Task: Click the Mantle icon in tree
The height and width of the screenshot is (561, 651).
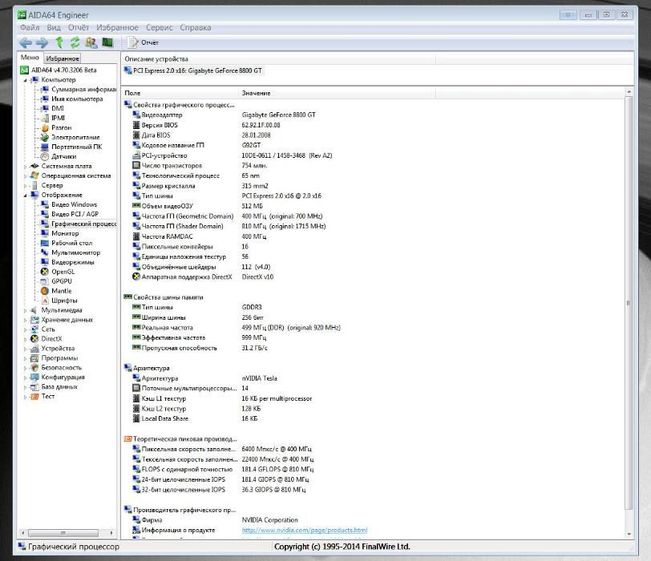Action: coord(45,291)
